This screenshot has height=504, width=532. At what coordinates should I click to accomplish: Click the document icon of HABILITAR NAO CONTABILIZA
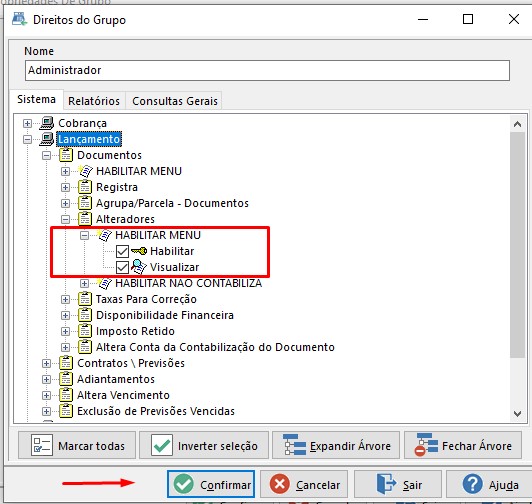(x=104, y=283)
